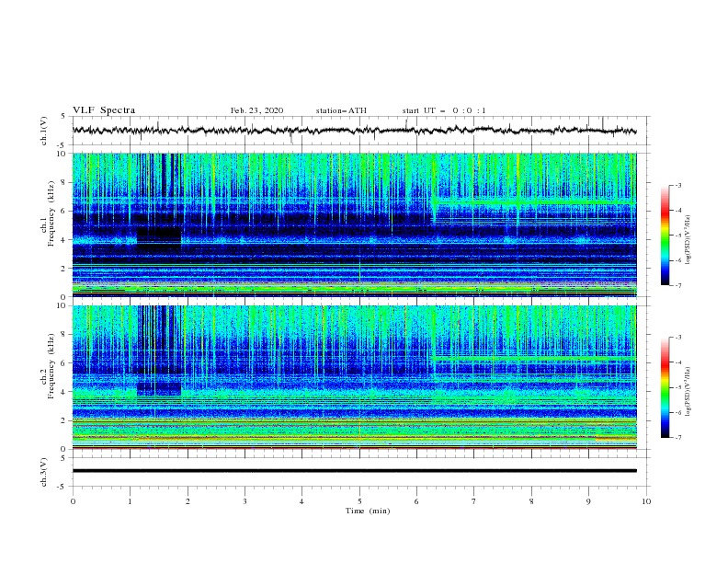Click the ch.2 Frequency (kHz) axis label
Viewport: 728px width, 563px height.
(x=47, y=366)
